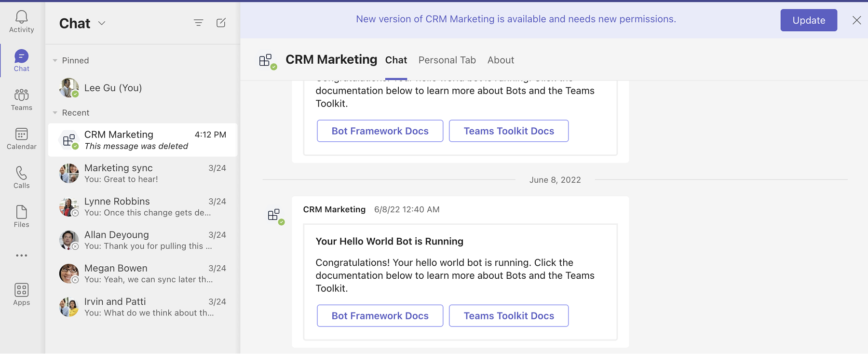Expand the Chat title dropdown chevron

[102, 23]
